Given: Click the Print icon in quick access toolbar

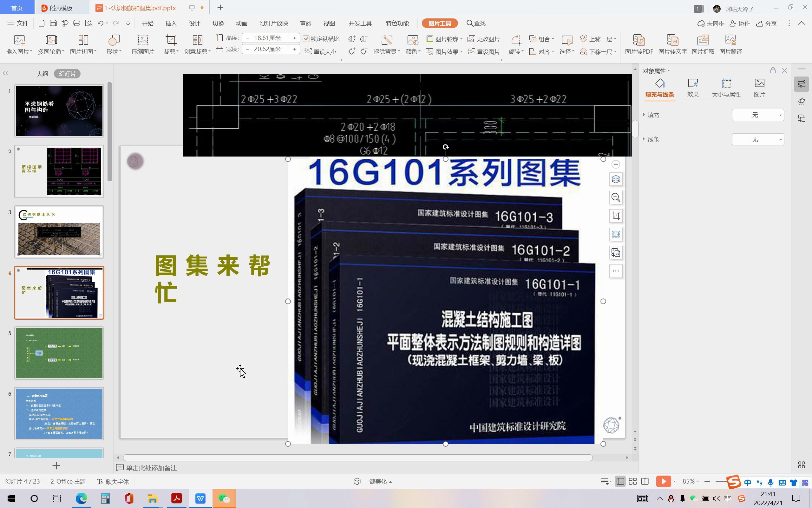Looking at the screenshot, I should coord(76,23).
